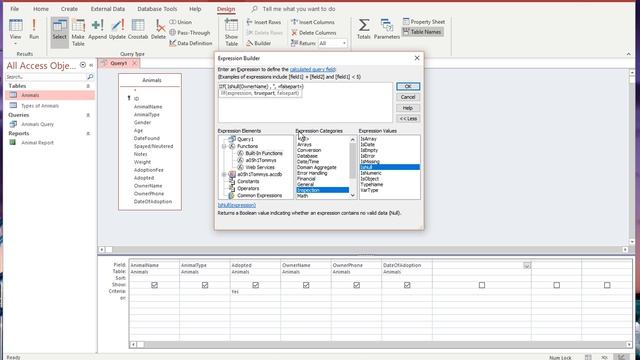Open Help in the Expression Builder
Screen dimensions: 640x360
pos(408,108)
